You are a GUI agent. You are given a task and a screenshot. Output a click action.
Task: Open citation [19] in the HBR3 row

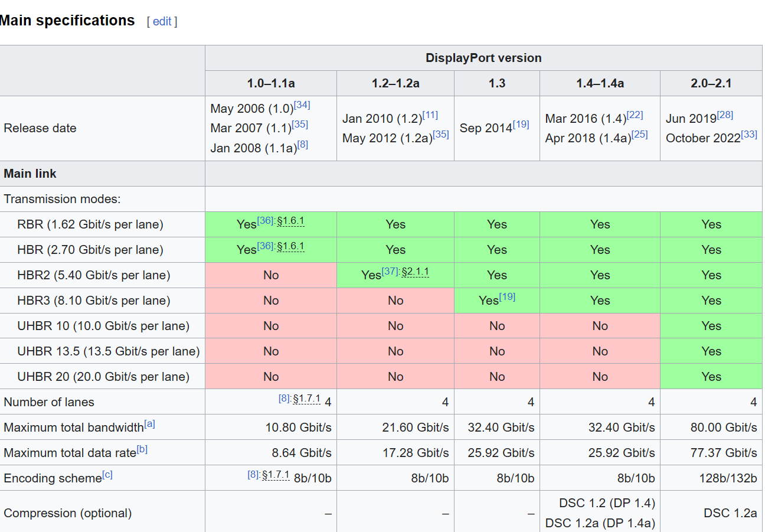click(x=507, y=296)
